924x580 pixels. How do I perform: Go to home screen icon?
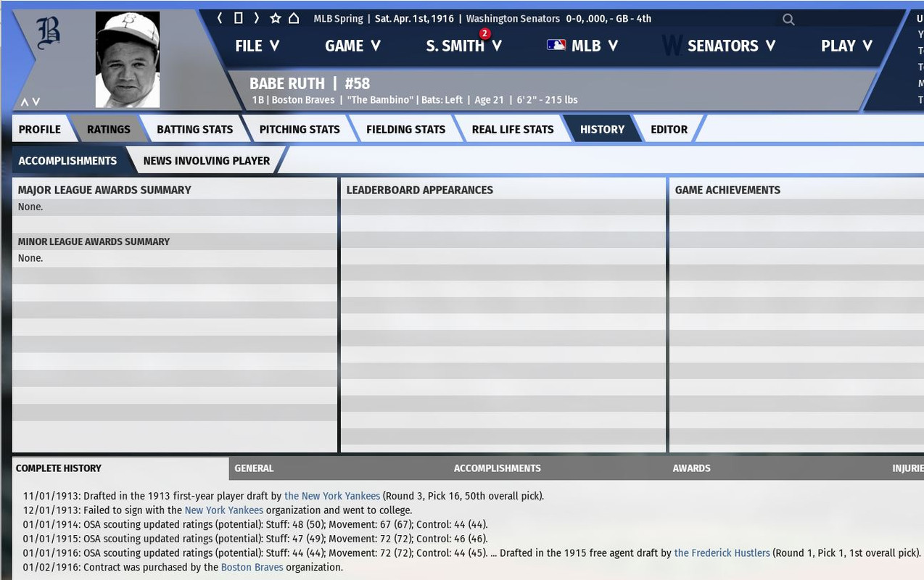(x=294, y=18)
